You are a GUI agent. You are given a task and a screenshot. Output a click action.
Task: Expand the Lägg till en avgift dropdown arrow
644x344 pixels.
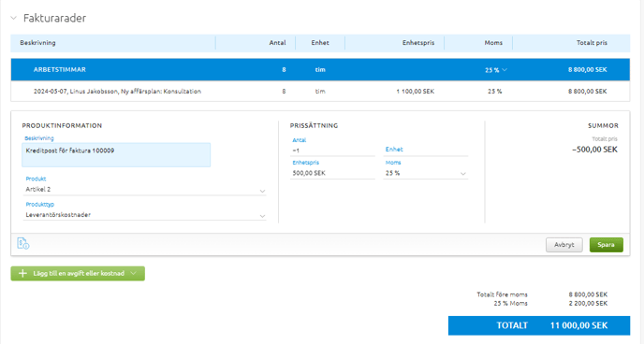[x=134, y=274]
